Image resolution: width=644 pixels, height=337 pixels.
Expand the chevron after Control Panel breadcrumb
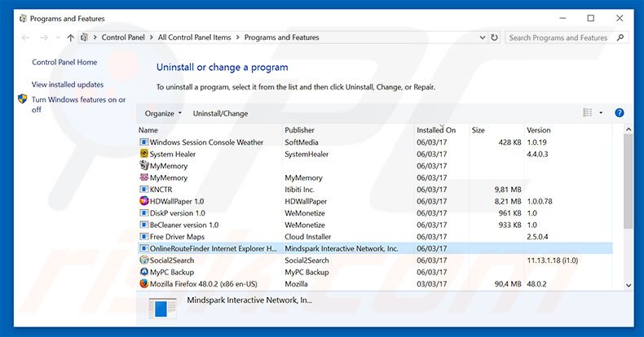[x=151, y=37]
